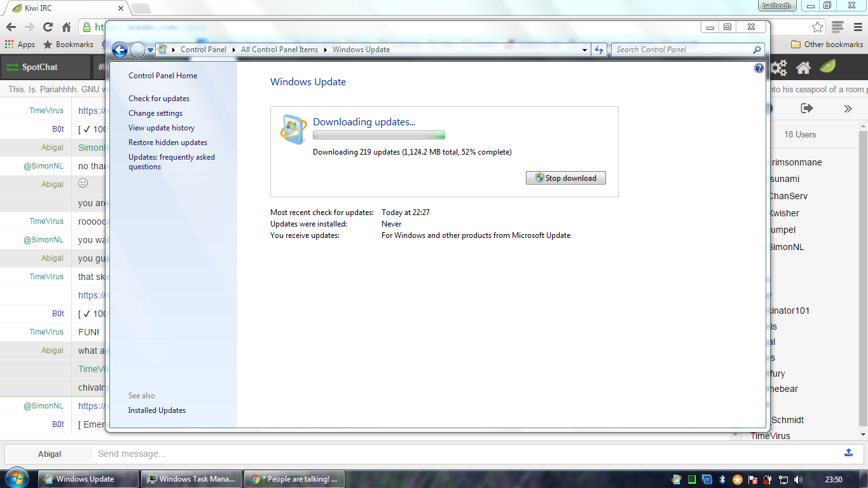Screen dimensions: 868x488
Task: Click the search magnifier in Control Panel
Action: click(757, 50)
